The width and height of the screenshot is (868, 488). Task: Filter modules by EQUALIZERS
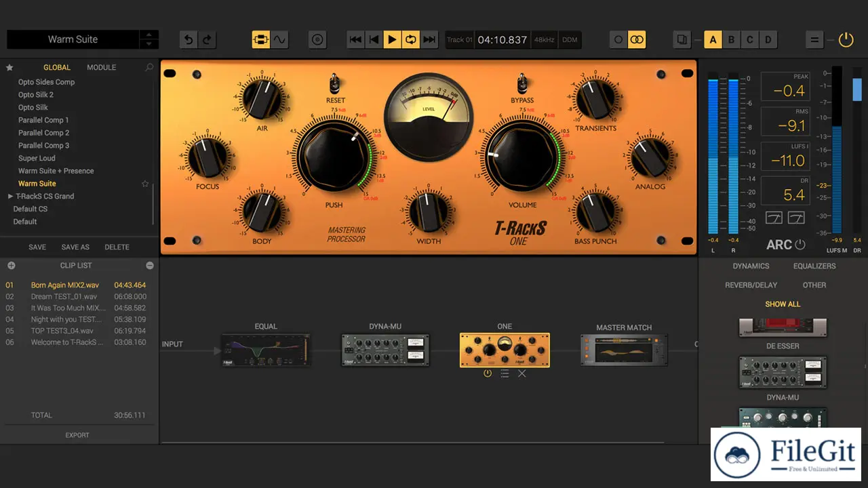[814, 266]
